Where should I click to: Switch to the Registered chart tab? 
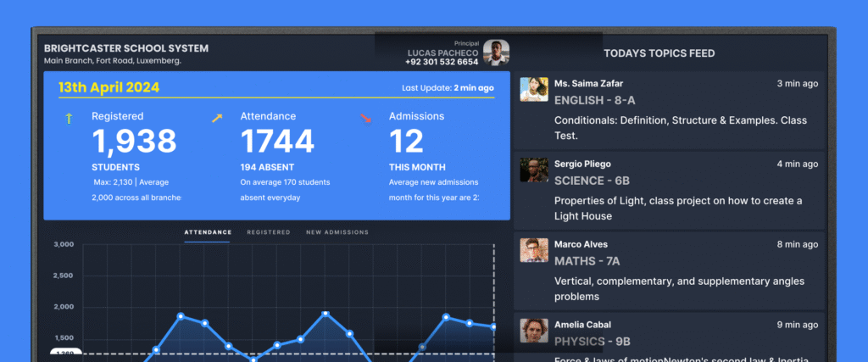[269, 232]
